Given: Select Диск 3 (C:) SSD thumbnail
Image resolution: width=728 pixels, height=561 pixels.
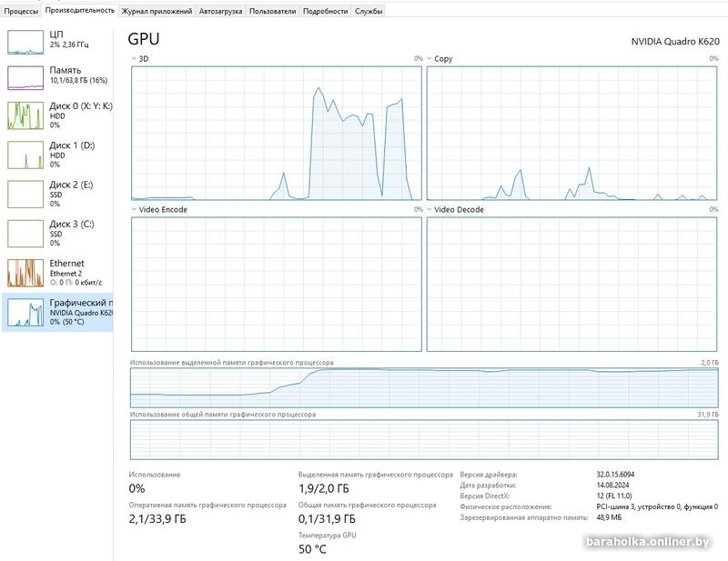Looking at the screenshot, I should tap(25, 233).
